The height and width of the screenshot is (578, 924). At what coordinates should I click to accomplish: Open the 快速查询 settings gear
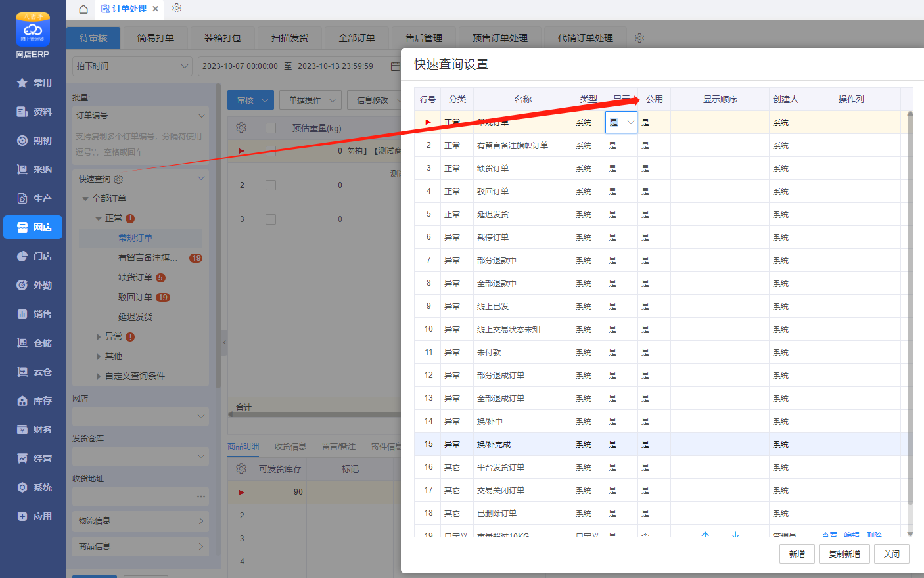point(118,179)
